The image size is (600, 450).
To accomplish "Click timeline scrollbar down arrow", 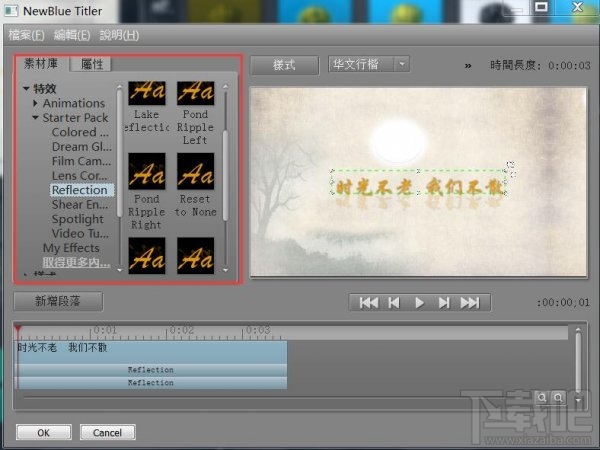I will pos(578,400).
